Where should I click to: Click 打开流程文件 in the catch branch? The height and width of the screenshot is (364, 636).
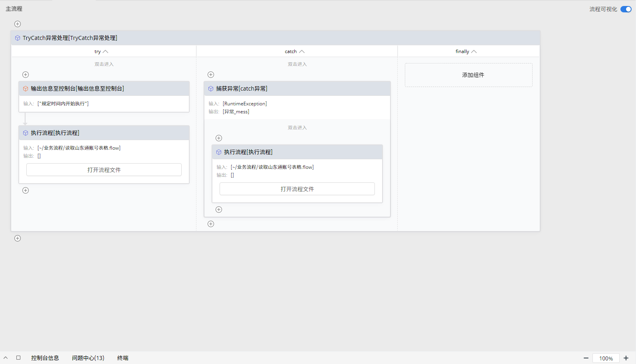coord(297,189)
